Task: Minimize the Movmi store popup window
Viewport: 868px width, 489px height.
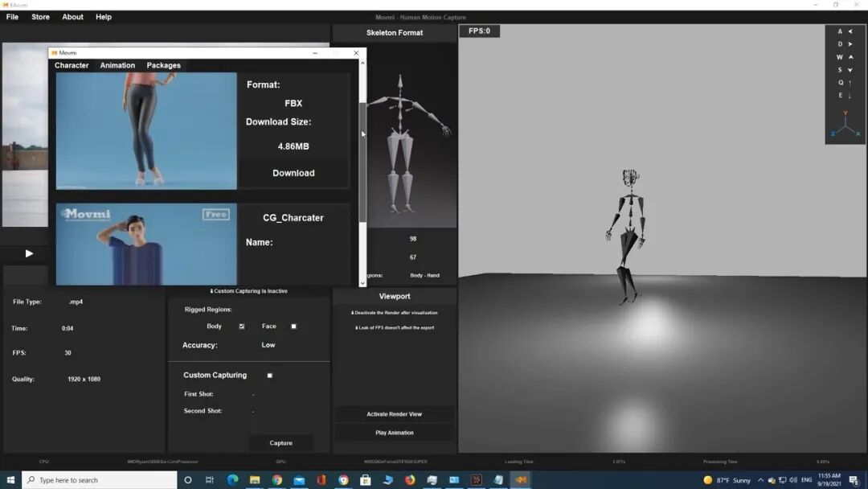Action: (315, 53)
